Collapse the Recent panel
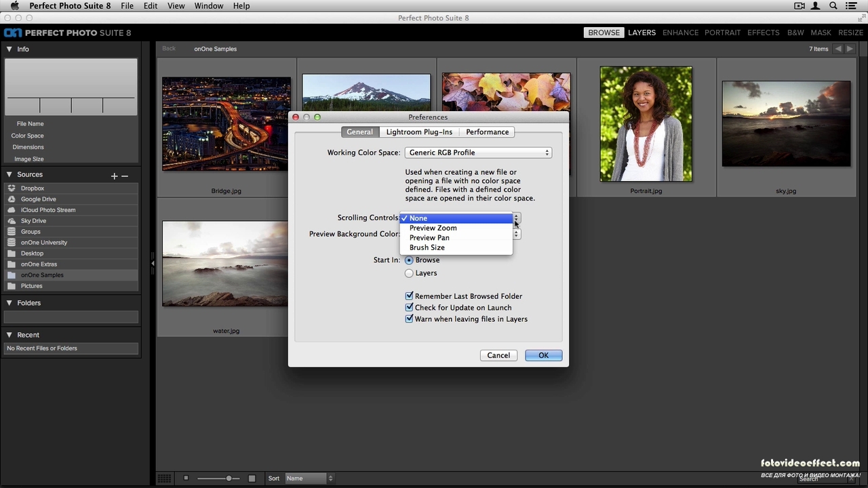Image resolution: width=868 pixels, height=488 pixels. coord(9,335)
